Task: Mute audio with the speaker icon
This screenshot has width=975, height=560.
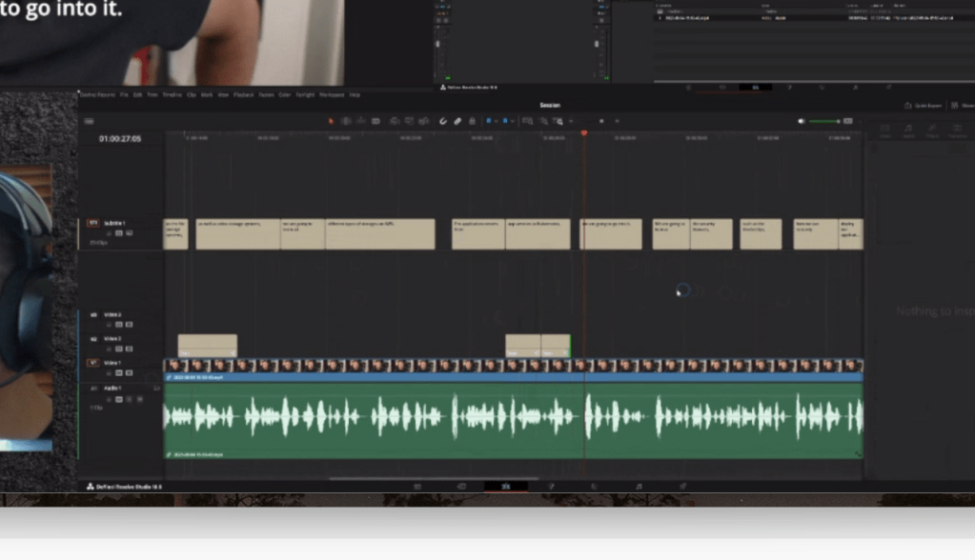Action: (x=802, y=121)
